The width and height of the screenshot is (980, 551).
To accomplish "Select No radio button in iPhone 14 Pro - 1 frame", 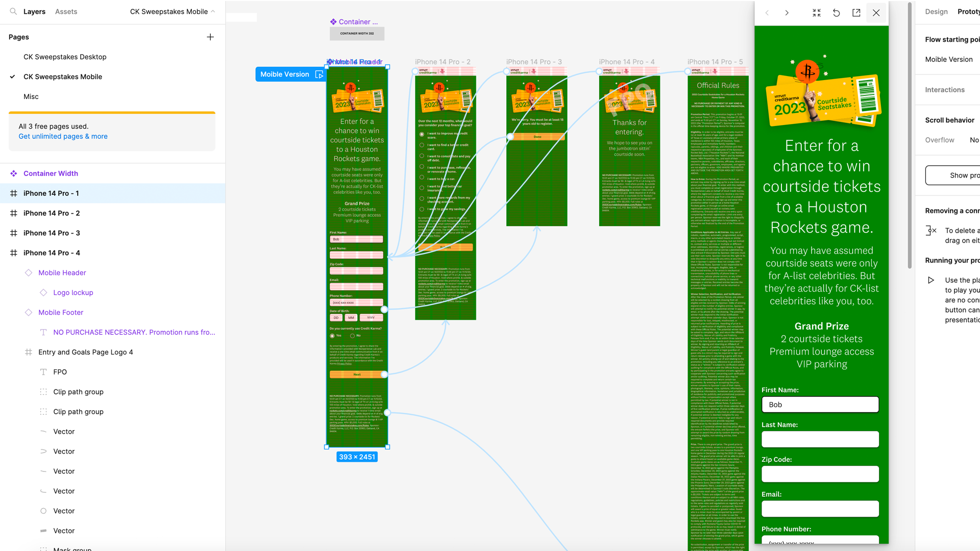I will coord(352,336).
